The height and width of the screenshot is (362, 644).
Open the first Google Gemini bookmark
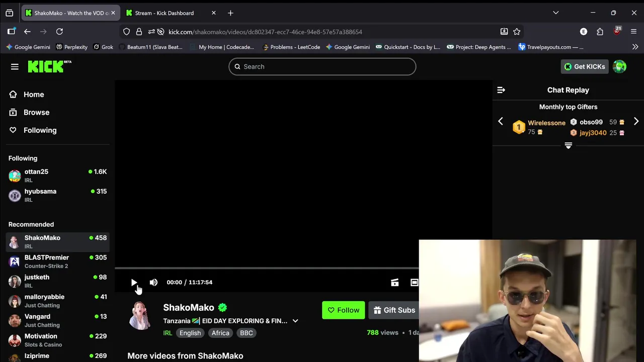[28, 47]
